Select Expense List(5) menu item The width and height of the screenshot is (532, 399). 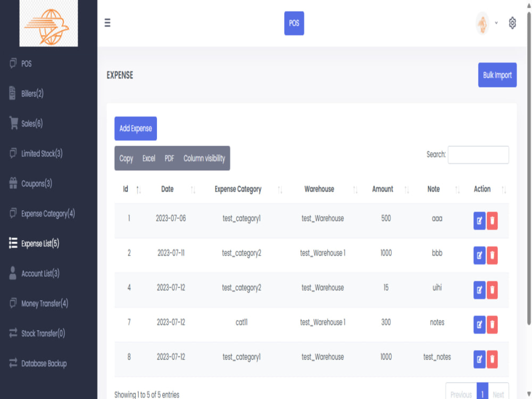[x=40, y=243]
